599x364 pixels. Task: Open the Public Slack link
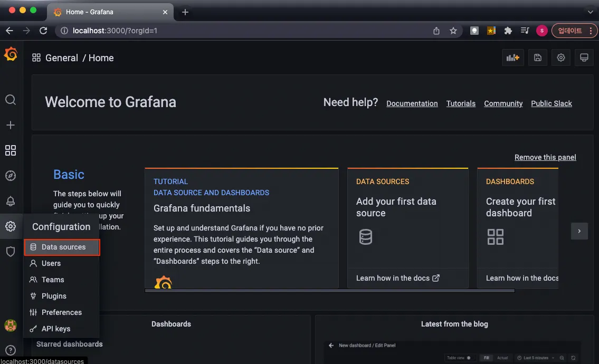tap(552, 103)
